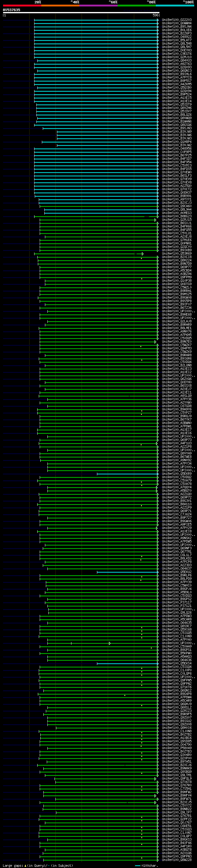
Task: Select the query name AV537635
Action: tap(11, 10)
